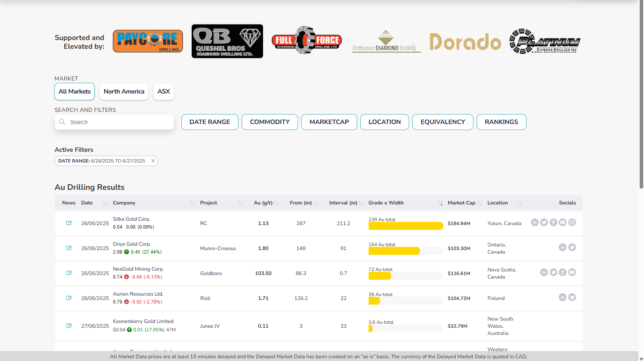Open news icon for Koonenberry Gold Limited
644x361 pixels.
pos(69,326)
